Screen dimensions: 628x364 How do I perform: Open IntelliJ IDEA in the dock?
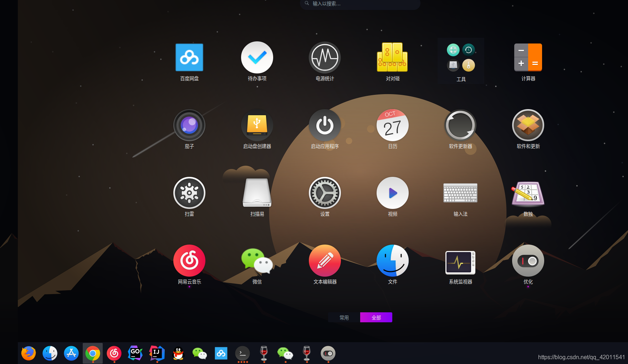[x=157, y=353]
